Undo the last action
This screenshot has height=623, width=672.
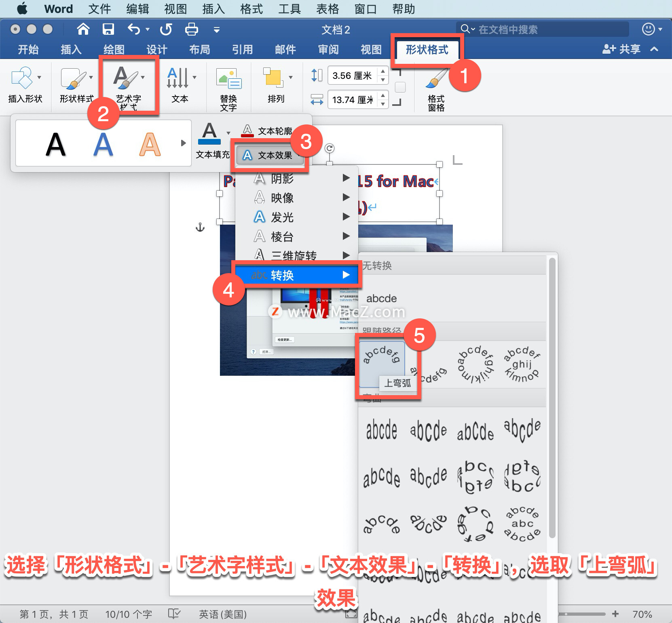(134, 29)
